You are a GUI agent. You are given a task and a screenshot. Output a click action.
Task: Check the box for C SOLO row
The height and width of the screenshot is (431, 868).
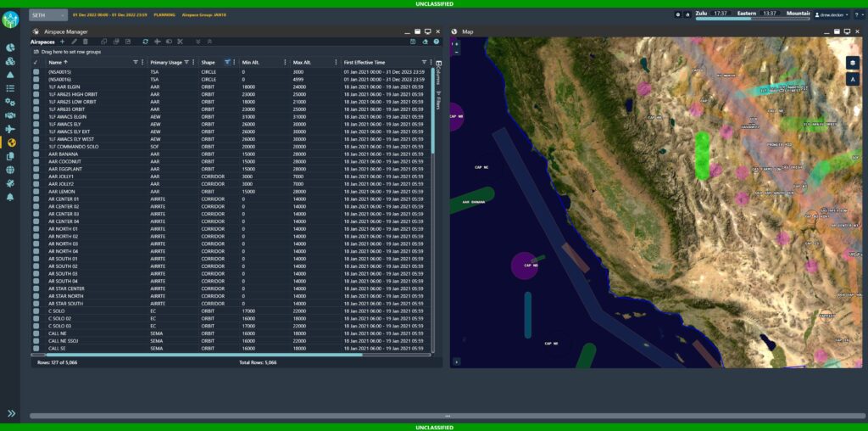click(36, 311)
